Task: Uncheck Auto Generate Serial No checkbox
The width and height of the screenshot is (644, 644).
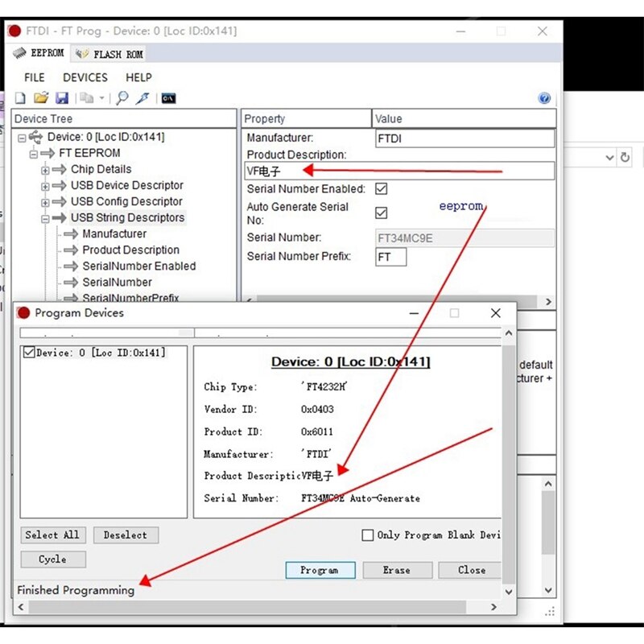Action: [x=381, y=213]
